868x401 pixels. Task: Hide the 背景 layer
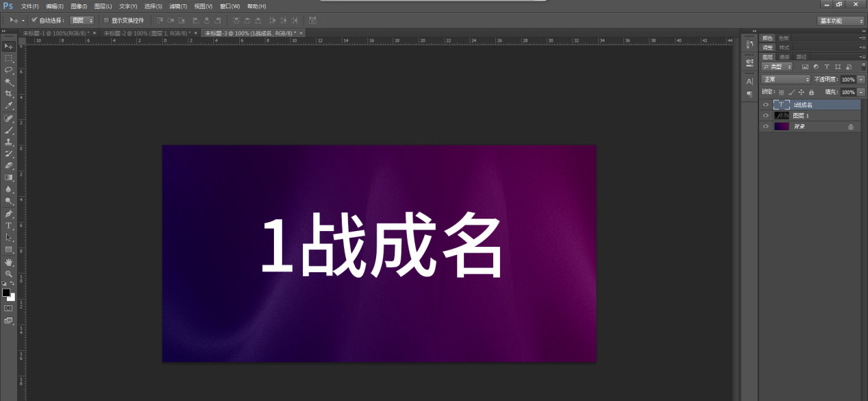click(x=766, y=127)
